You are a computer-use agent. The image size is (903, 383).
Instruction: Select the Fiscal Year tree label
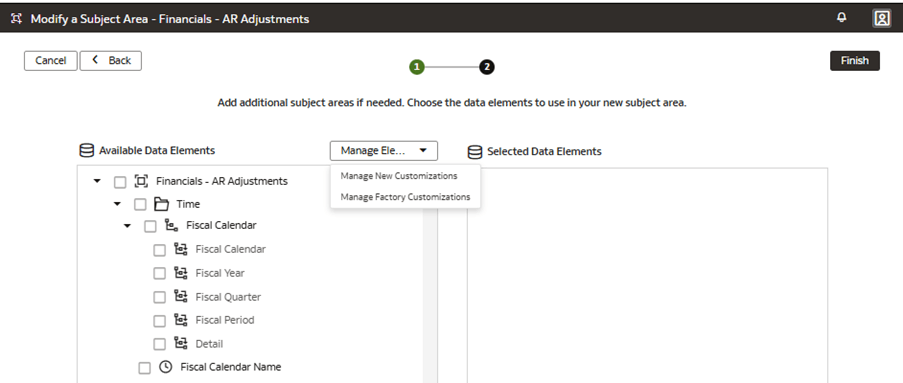(x=220, y=273)
